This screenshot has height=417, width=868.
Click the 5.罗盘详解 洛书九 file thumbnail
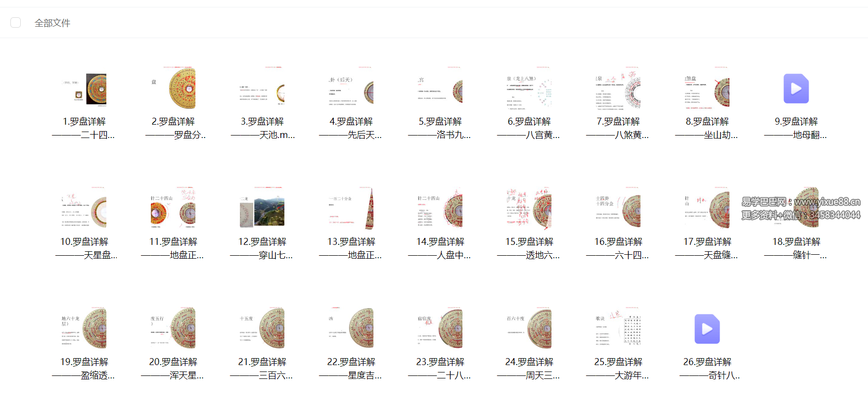[440, 89]
